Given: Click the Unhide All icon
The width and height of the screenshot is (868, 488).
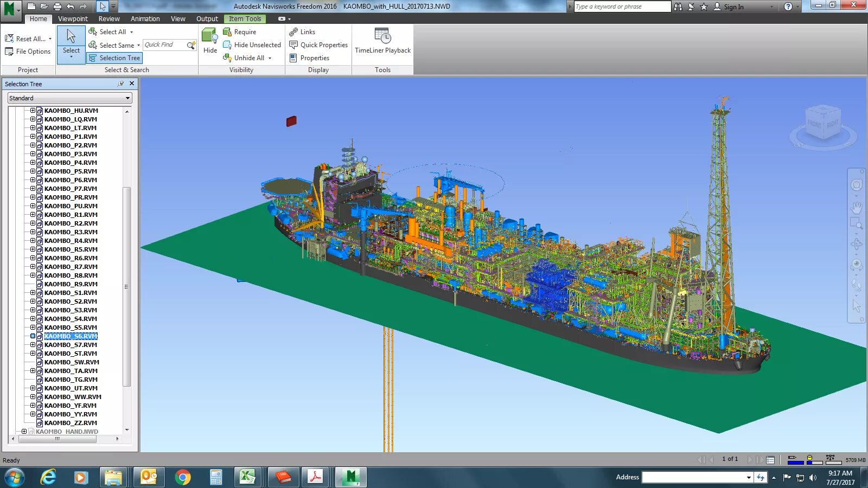Looking at the screenshot, I should click(x=227, y=58).
